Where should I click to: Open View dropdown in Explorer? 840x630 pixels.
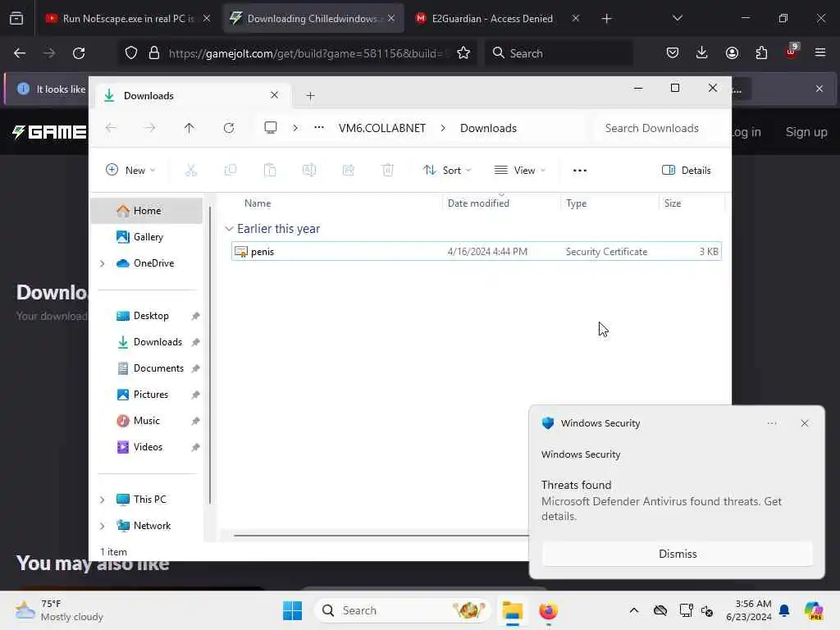(x=519, y=171)
